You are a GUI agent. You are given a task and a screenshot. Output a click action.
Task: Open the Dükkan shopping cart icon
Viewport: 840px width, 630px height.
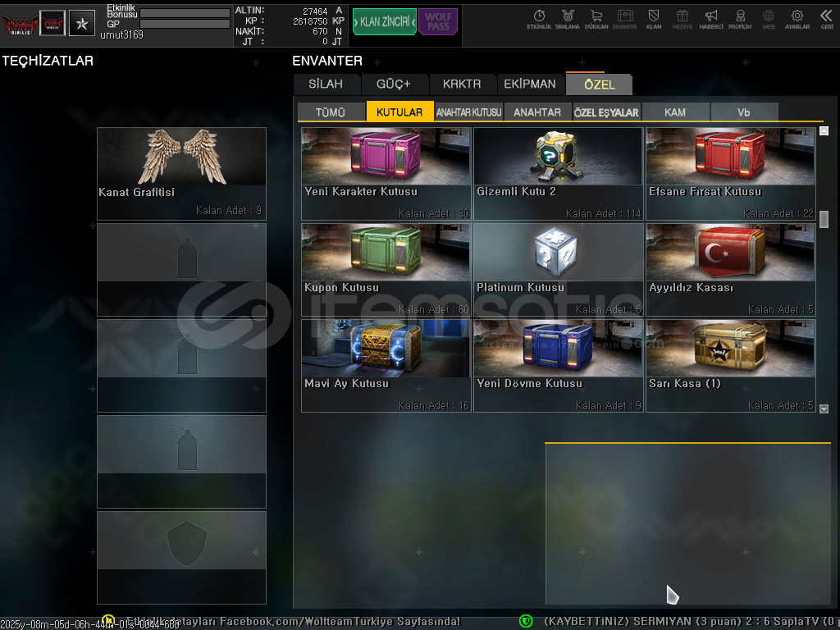click(x=596, y=20)
